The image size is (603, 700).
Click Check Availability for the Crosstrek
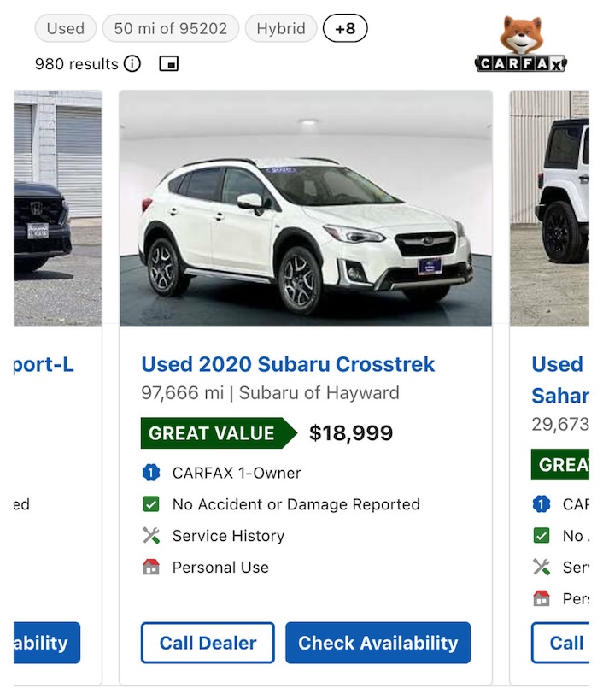click(x=378, y=643)
